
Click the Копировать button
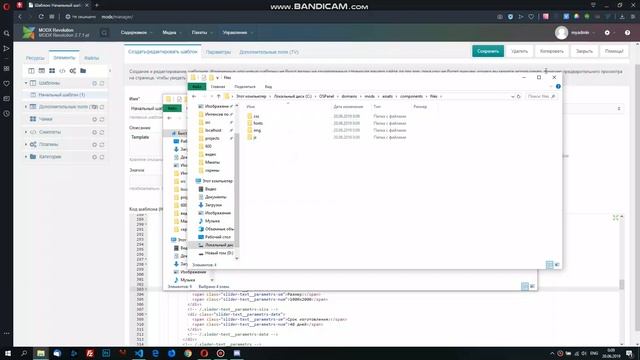pyautogui.click(x=552, y=51)
